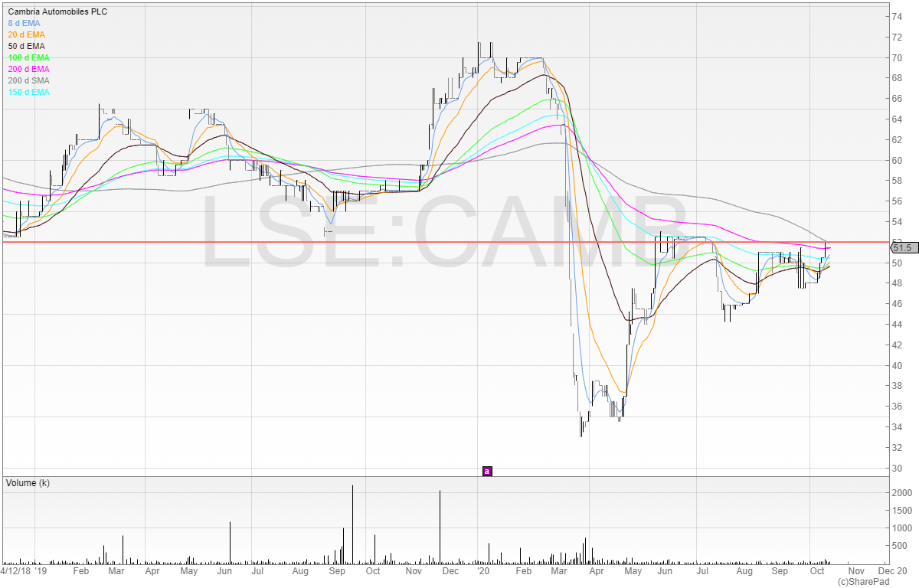This screenshot has height=588, width=919.
Task: Click the 1500 volume axis label
Action: [903, 510]
